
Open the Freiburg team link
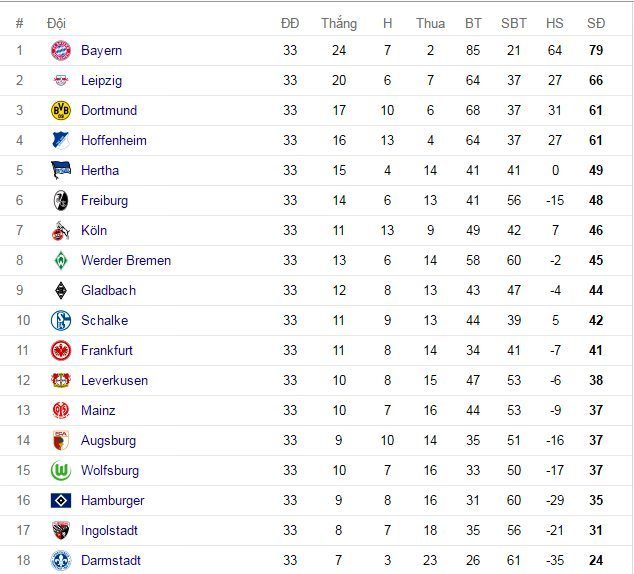(x=104, y=201)
